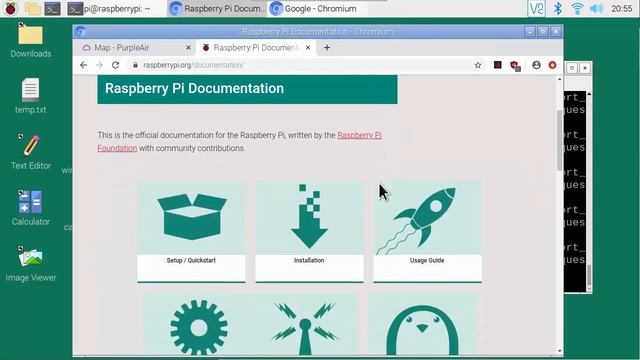The width and height of the screenshot is (640, 360).
Task: View site security lock information
Action: tap(136, 65)
